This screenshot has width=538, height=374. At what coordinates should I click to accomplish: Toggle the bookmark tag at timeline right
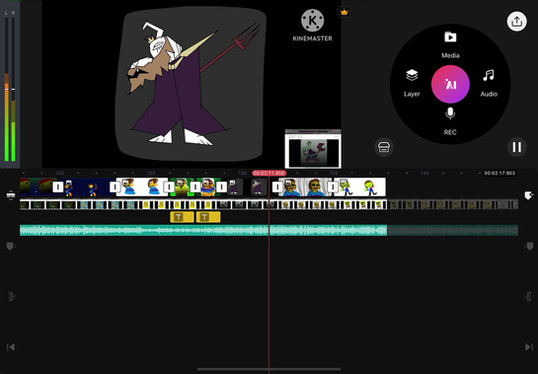pos(529,196)
